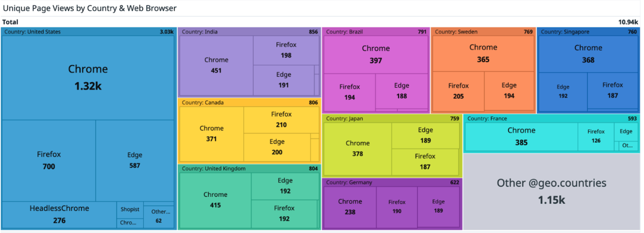Select India Chrome 451 tile

coord(216,65)
